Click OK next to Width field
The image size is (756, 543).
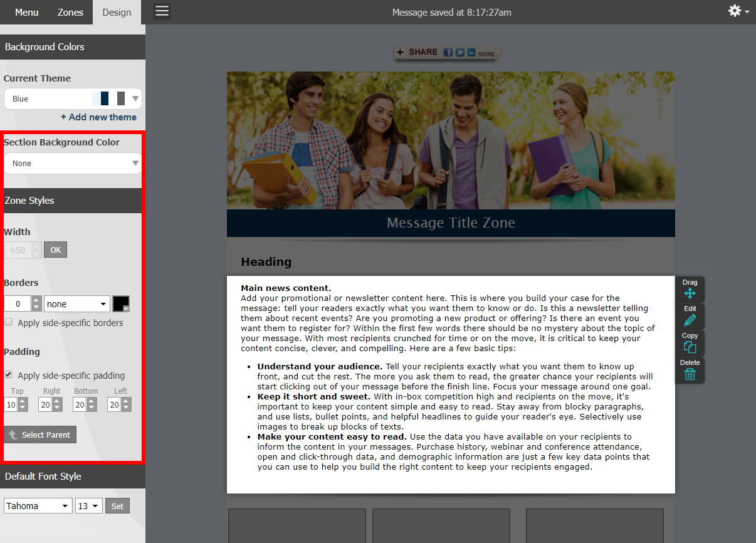click(55, 250)
